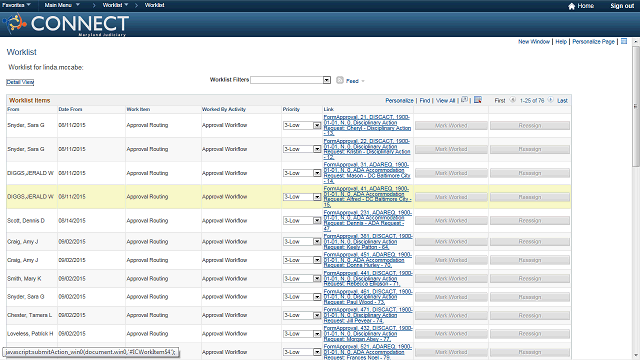Click the Home icon in top bar
Image resolution: width=640 pixels, height=360 pixels.
pyautogui.click(x=571, y=6)
